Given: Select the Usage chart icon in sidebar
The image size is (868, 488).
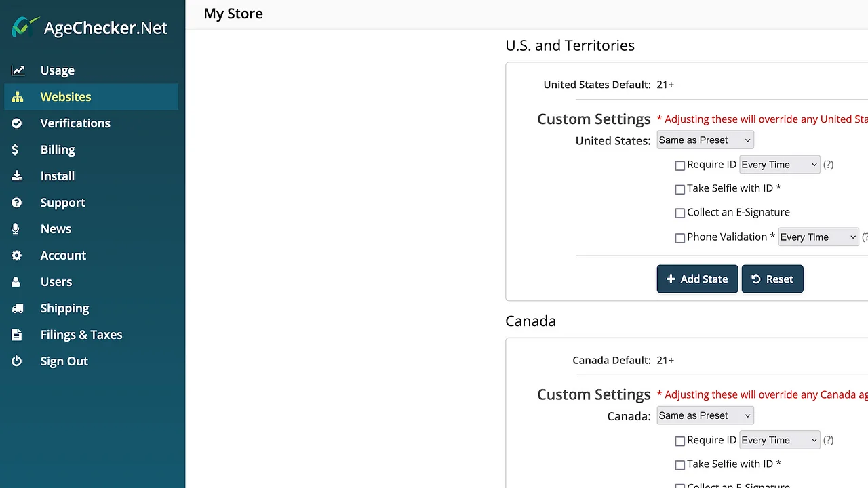Looking at the screenshot, I should [17, 70].
